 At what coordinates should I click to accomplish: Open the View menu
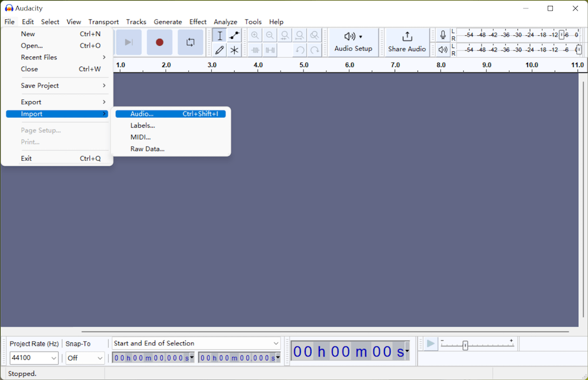click(74, 22)
